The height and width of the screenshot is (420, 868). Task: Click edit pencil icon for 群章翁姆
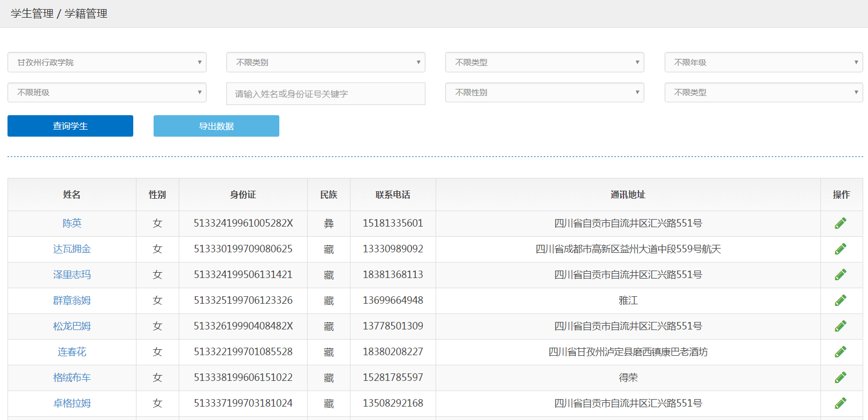(841, 301)
